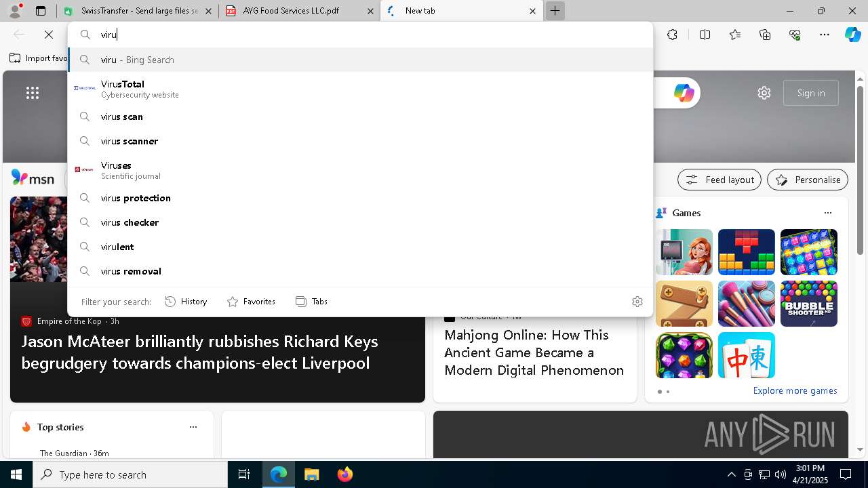This screenshot has width=868, height=488.
Task: Open the msn logo link
Action: point(33,178)
